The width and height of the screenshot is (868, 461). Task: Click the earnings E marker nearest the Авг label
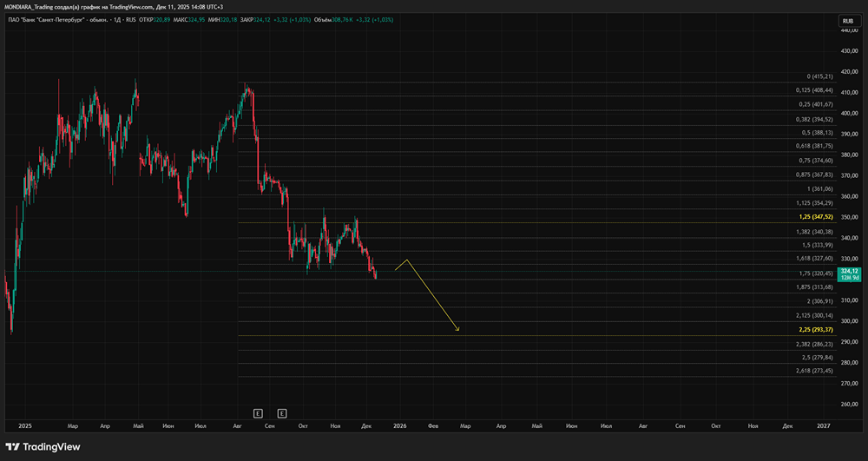tap(258, 413)
